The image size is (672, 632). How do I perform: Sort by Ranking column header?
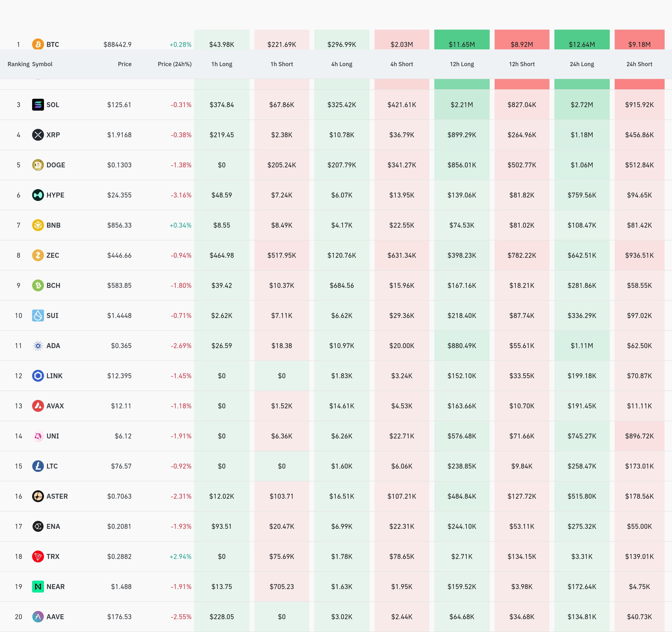18,64
